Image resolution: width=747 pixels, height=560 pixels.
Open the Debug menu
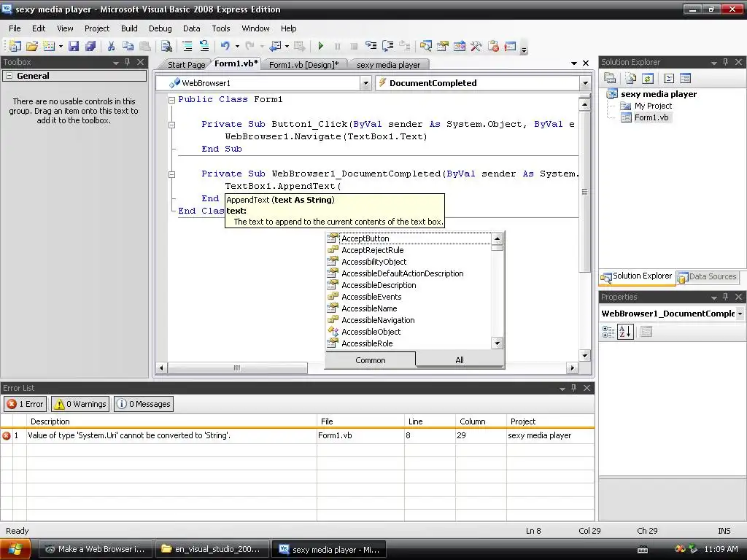(x=160, y=28)
